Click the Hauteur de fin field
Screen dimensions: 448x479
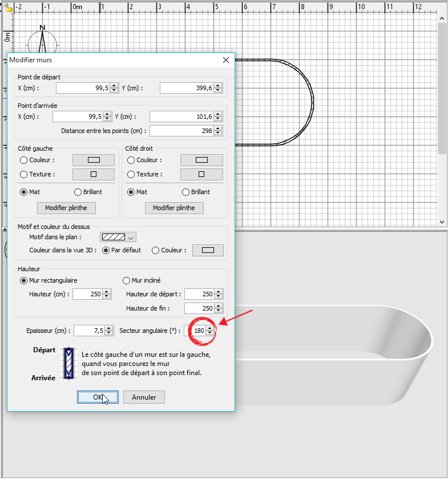(199, 308)
